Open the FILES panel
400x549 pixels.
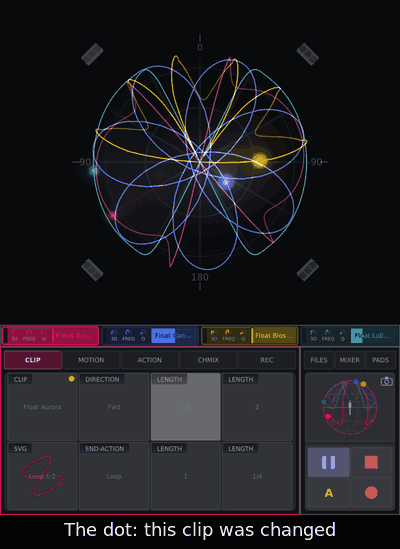point(319,360)
